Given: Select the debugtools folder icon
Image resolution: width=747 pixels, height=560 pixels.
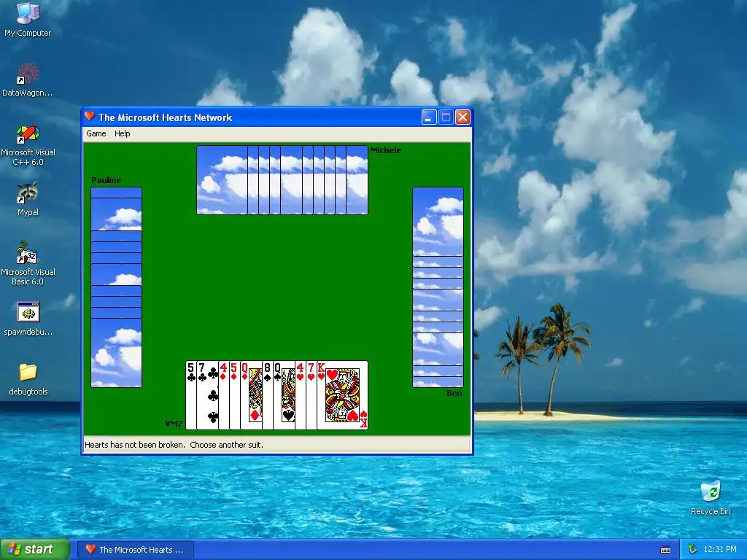Looking at the screenshot, I should tap(28, 379).
